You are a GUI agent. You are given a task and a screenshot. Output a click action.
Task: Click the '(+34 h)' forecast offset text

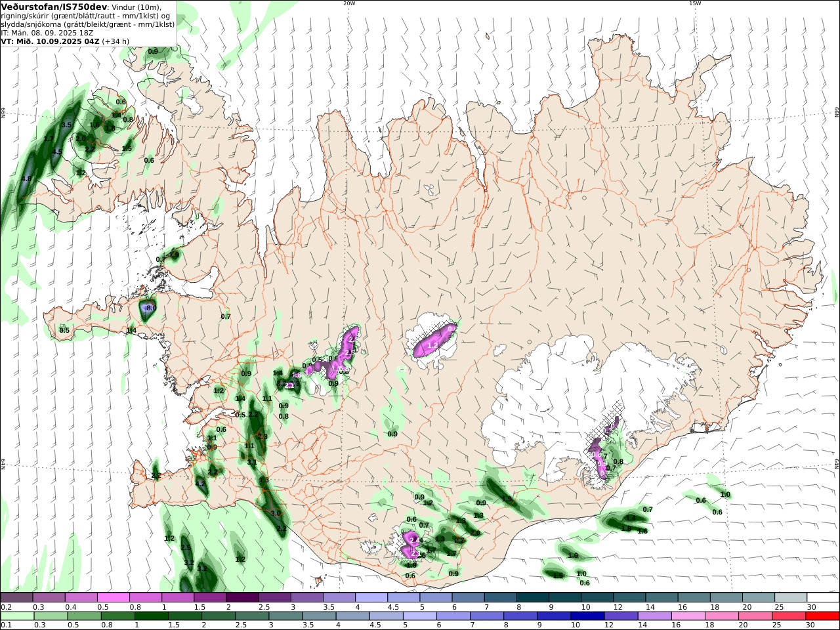point(115,41)
